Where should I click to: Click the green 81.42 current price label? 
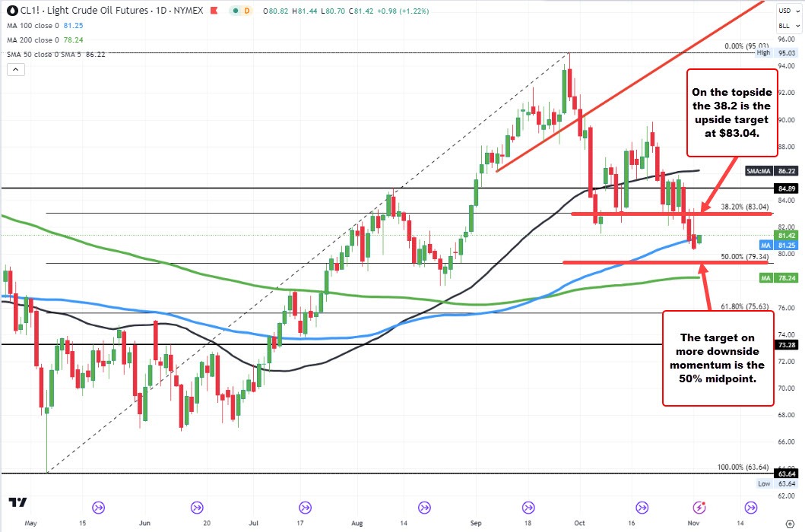click(787, 236)
